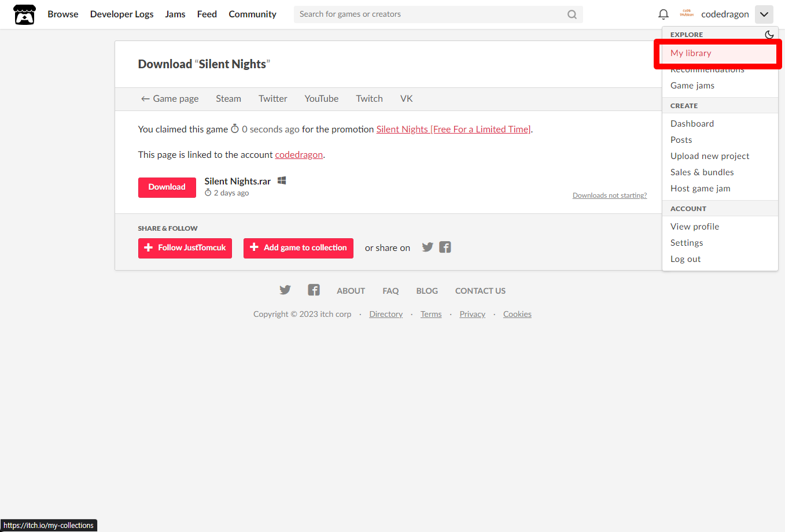Open the Steam link

229,99
